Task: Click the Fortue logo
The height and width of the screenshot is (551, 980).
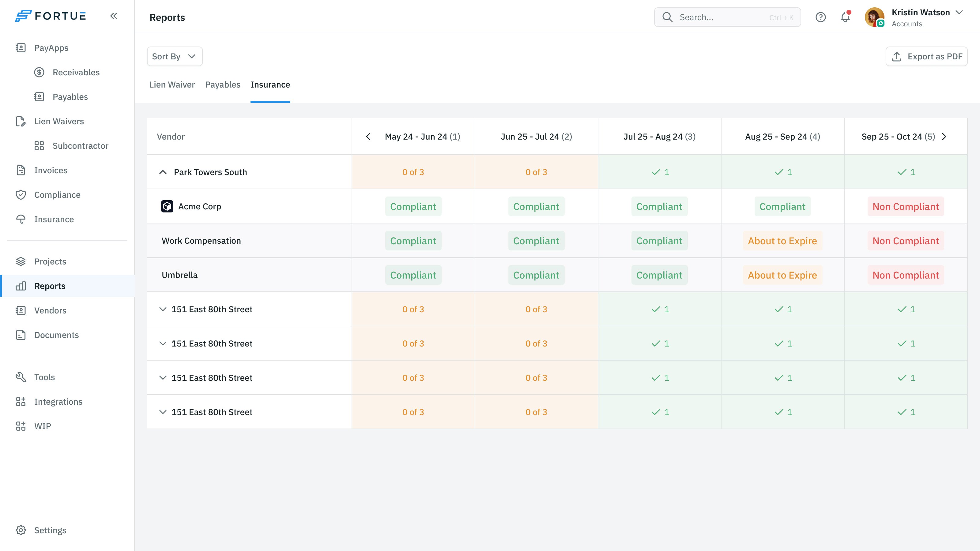Action: pyautogui.click(x=51, y=16)
